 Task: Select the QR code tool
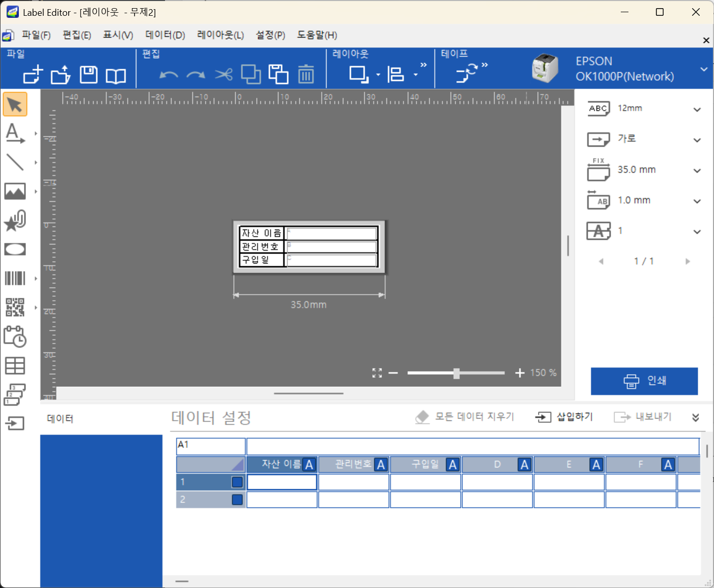point(15,307)
